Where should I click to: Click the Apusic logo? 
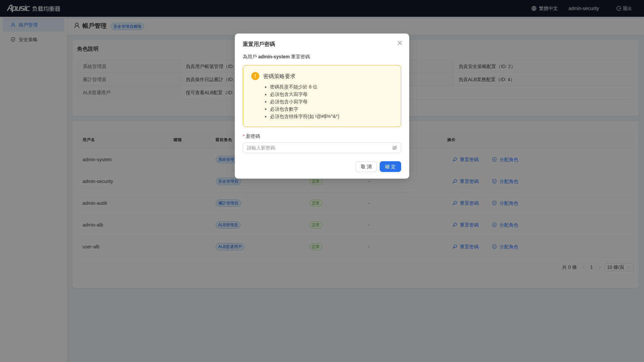pos(34,8)
